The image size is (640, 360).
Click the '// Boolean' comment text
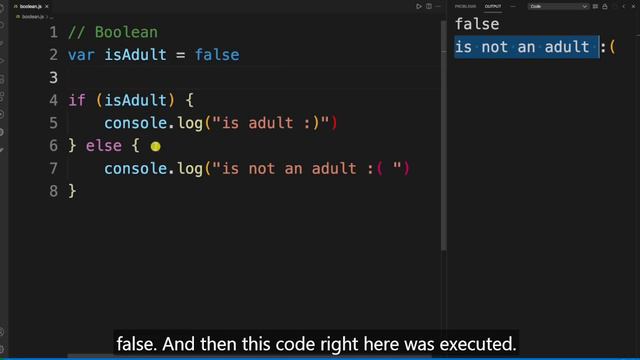click(113, 32)
